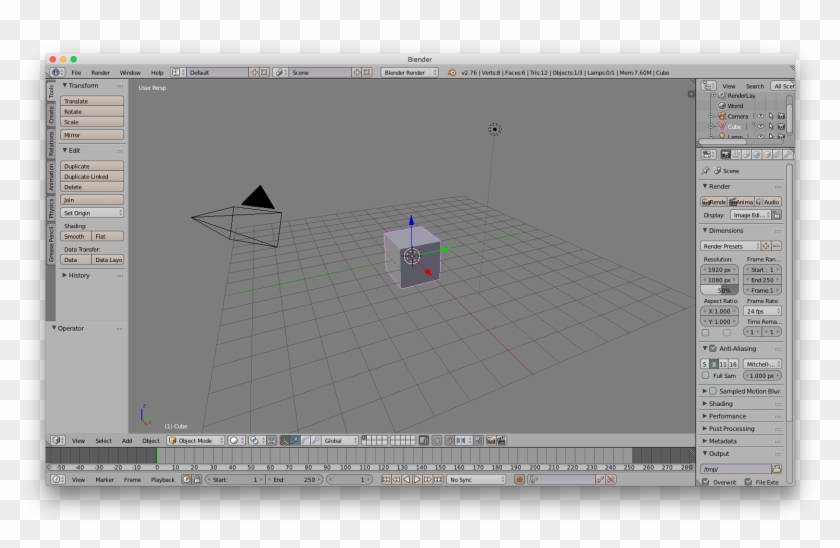Click the properties editor type icon

(x=708, y=154)
